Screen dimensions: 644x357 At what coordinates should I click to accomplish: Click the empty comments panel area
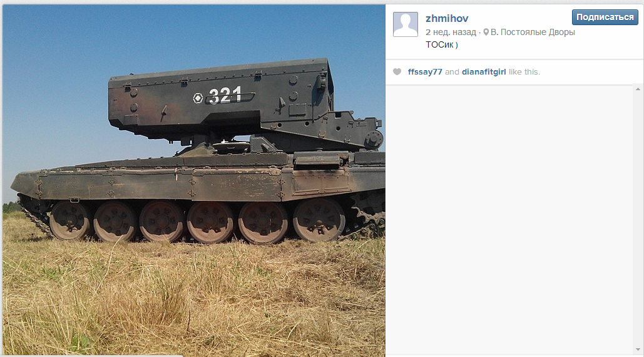509,219
